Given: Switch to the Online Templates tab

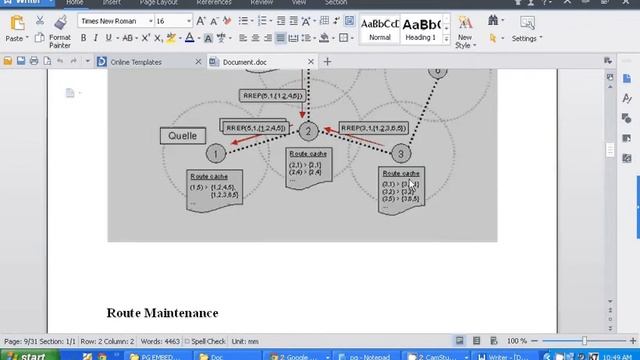Looking at the screenshot, I should [136, 62].
